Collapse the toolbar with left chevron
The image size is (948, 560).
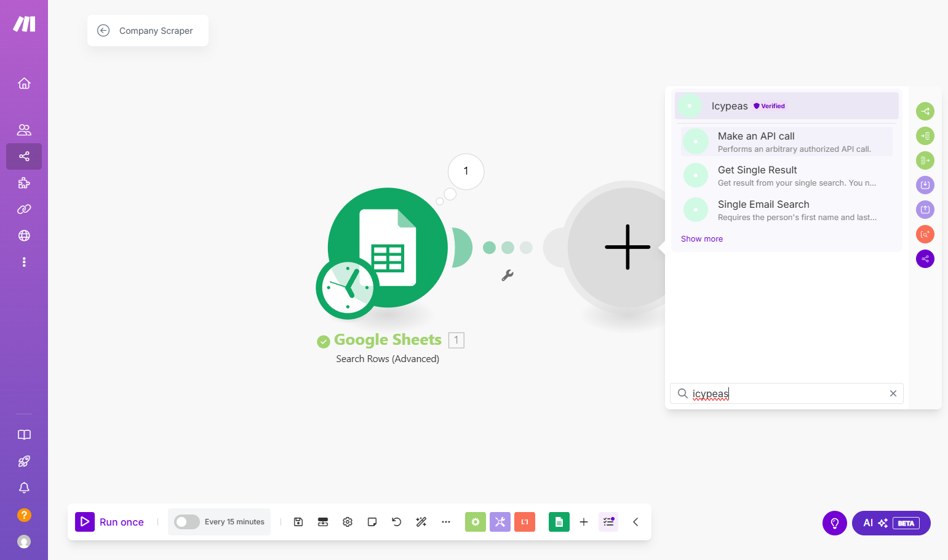[x=635, y=522]
